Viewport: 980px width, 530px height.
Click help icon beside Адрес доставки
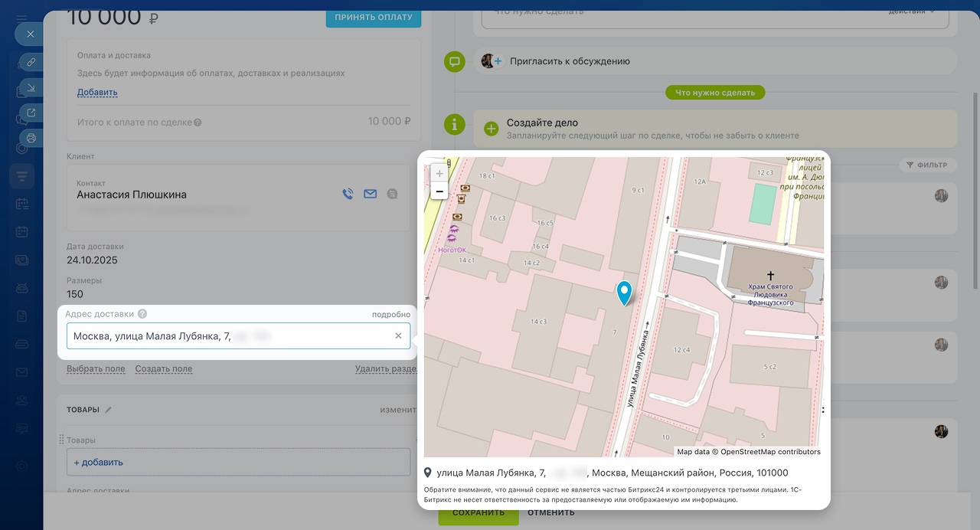pyautogui.click(x=142, y=314)
